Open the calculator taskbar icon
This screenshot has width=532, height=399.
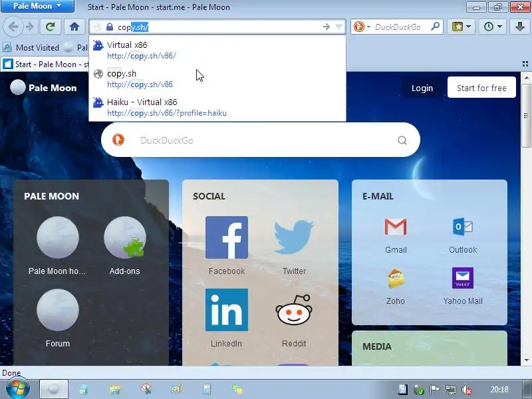tap(207, 389)
